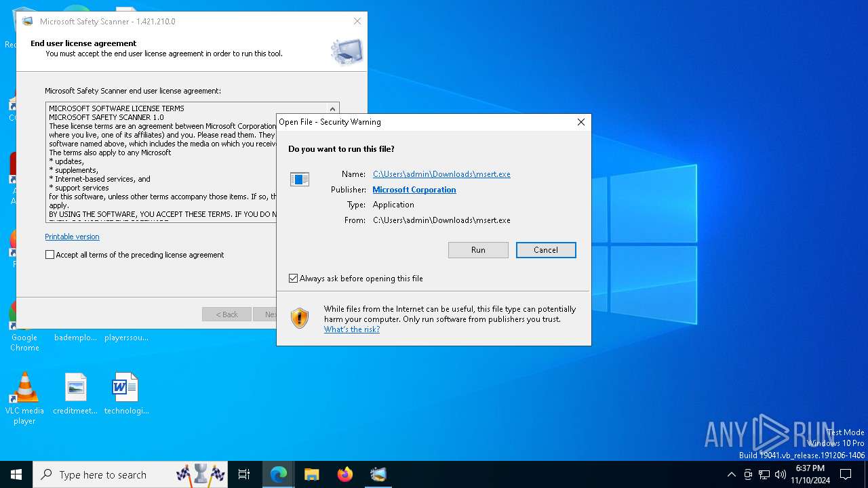Select the Safety Scanner taskbar icon
The image size is (868, 488).
coord(378,474)
